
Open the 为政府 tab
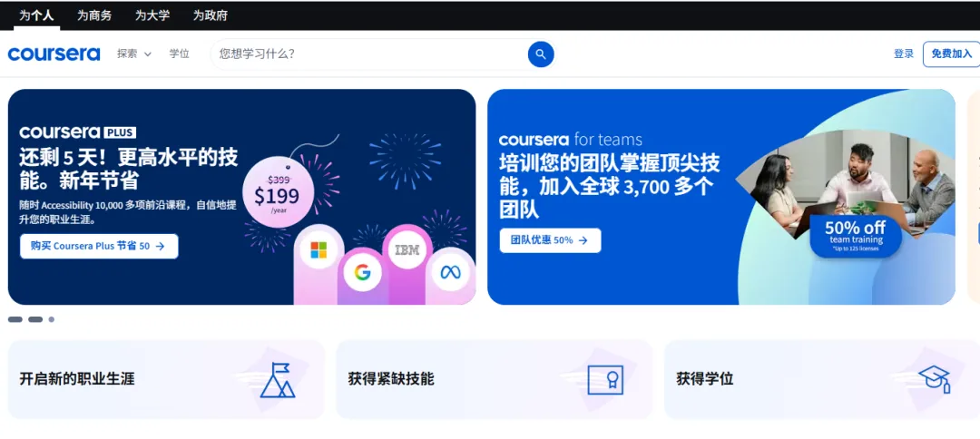[210, 15]
